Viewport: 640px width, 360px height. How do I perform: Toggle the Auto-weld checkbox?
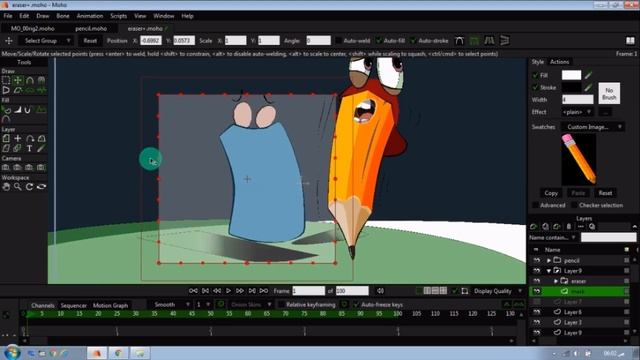338,41
